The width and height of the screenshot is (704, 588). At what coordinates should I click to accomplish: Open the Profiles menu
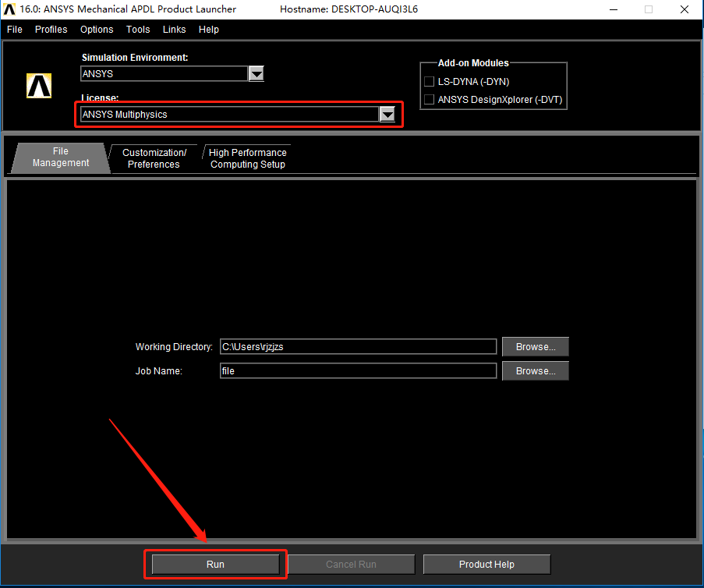tap(51, 29)
